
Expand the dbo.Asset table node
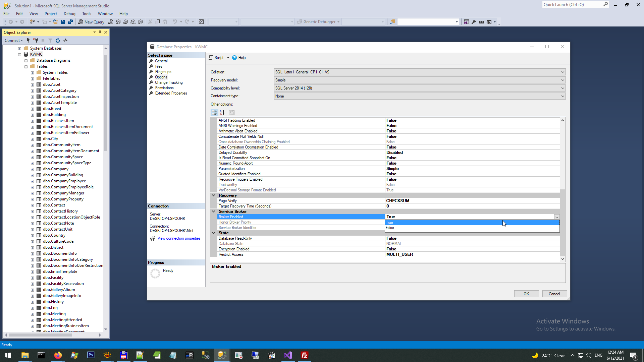coord(33,85)
